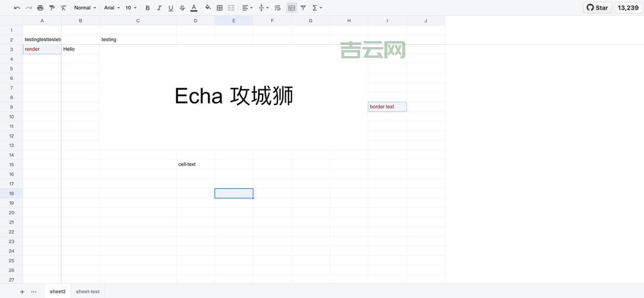Open the font size 10 dropdown
The height and width of the screenshot is (298, 644).
[131, 8]
